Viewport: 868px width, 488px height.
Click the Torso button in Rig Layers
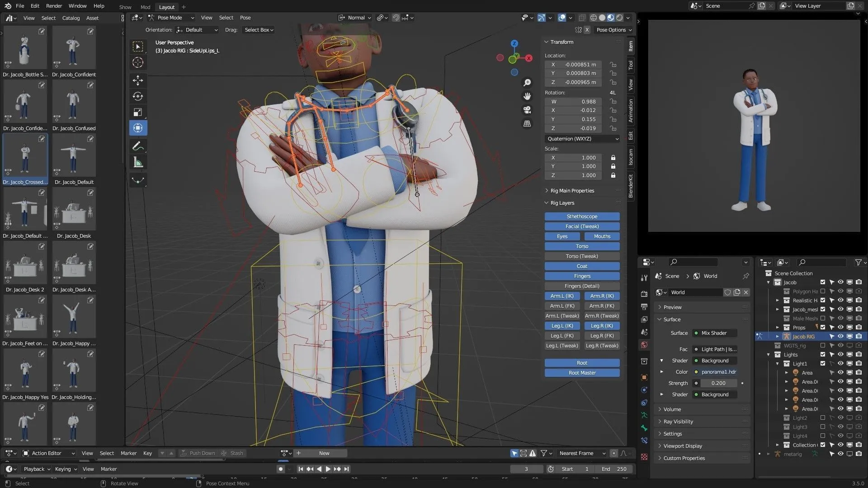(582, 246)
